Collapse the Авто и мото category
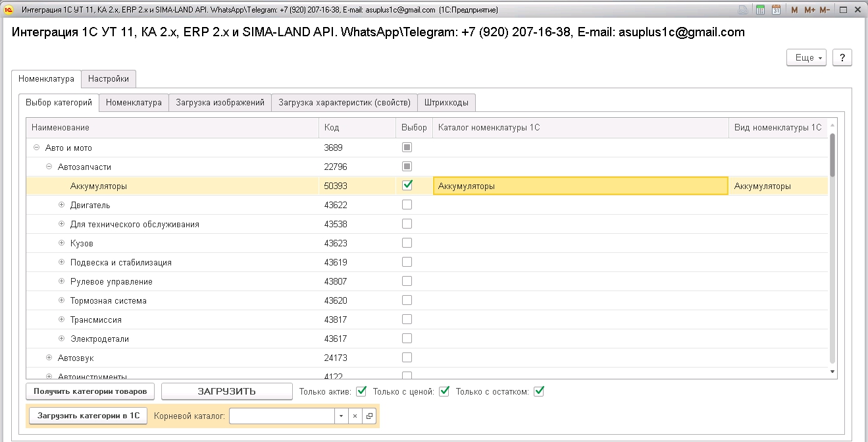Screen dimensions: 868x442 [36, 148]
